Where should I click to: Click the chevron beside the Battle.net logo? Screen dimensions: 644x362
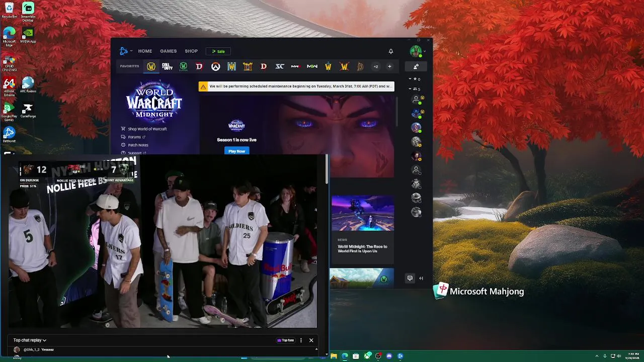click(131, 51)
